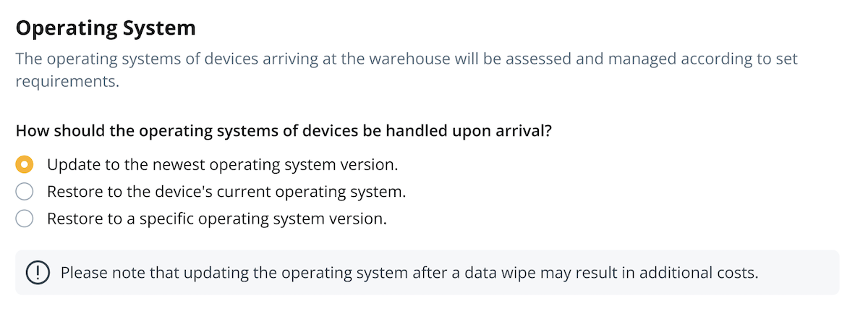Click the word 'requirements.' in the description
This screenshot has width=868, height=309.
[67, 81]
